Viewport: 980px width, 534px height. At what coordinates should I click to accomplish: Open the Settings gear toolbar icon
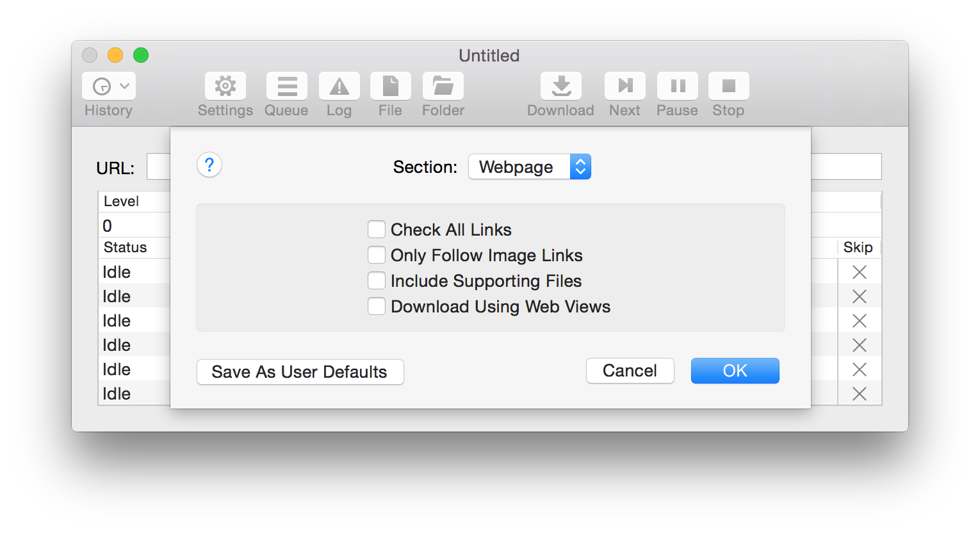225,86
